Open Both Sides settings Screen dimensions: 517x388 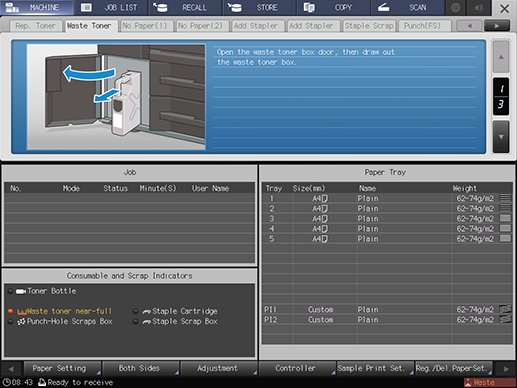(140, 368)
